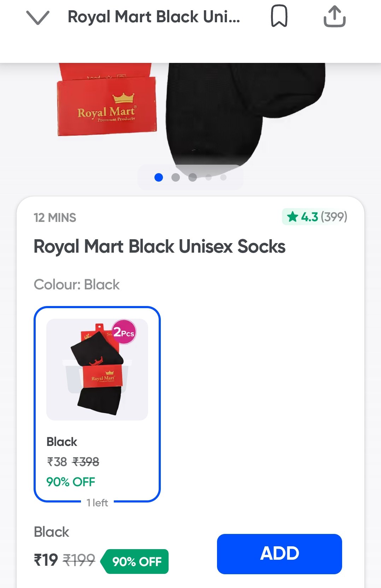This screenshot has width=381, height=588.
Task: Tap the share icon
Action: point(334,16)
